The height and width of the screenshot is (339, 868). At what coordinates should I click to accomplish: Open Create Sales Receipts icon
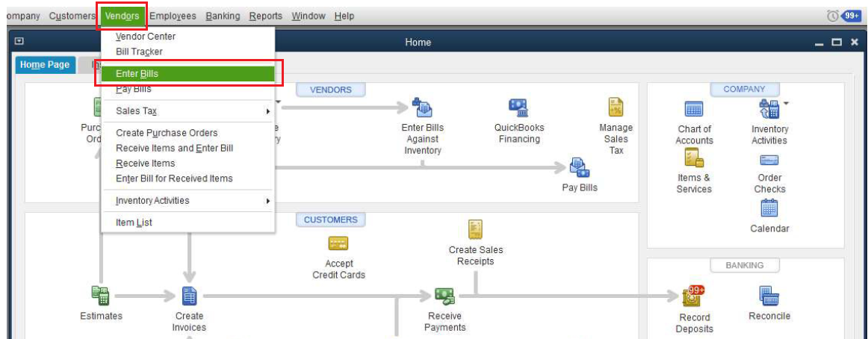tap(476, 229)
